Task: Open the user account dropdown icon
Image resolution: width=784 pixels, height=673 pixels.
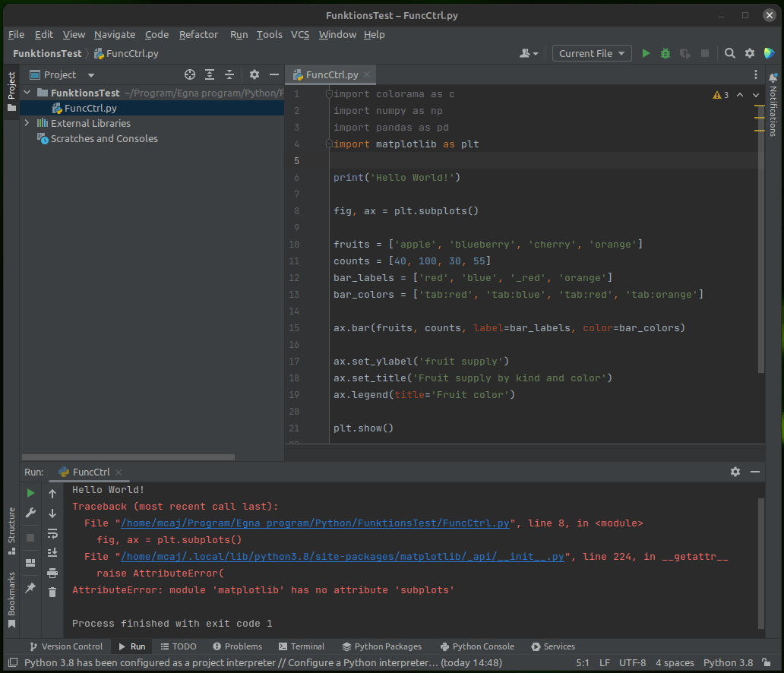Action: (529, 53)
